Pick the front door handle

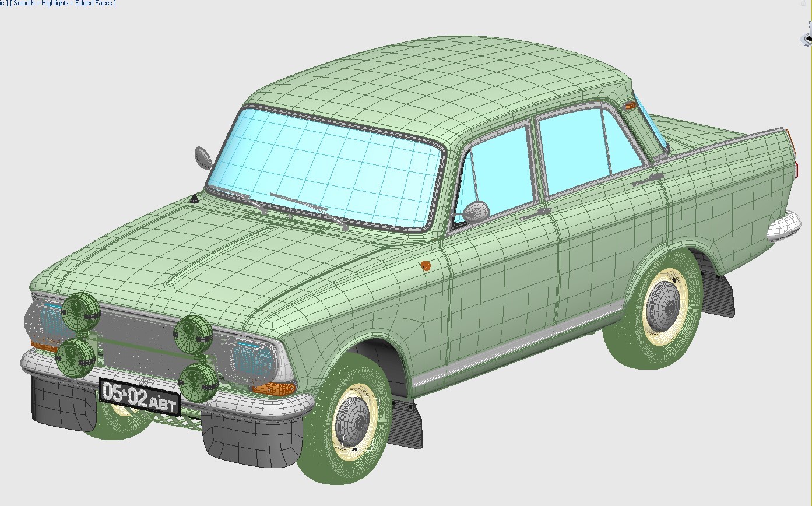click(x=535, y=213)
